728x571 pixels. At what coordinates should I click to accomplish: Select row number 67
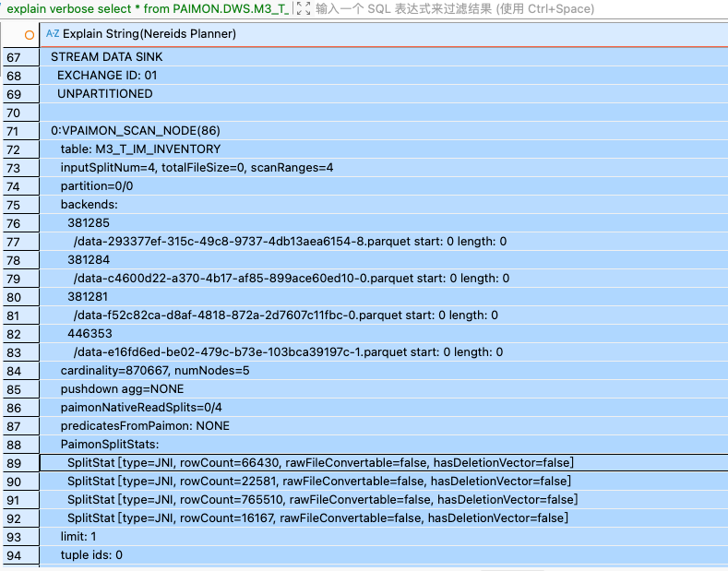tap(14, 57)
